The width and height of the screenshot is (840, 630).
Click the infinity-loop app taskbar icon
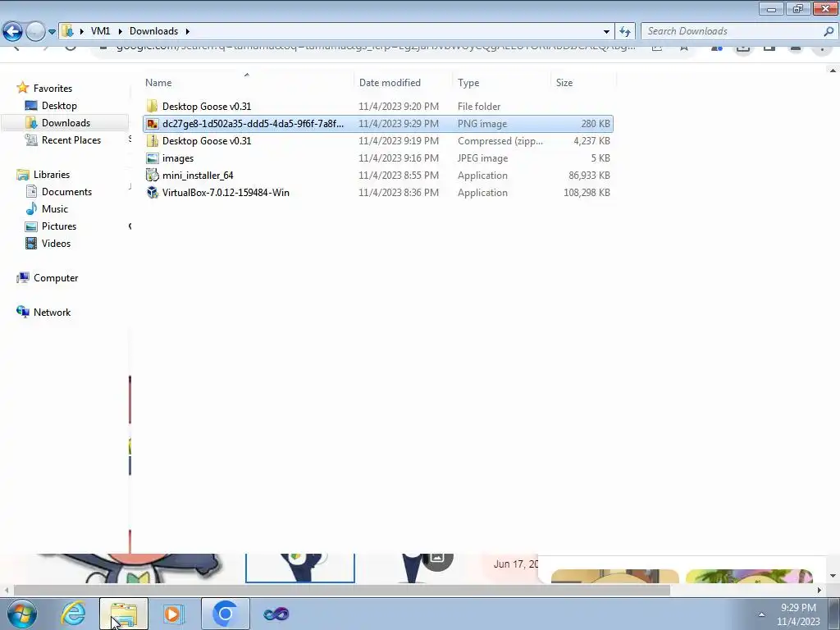click(276, 614)
